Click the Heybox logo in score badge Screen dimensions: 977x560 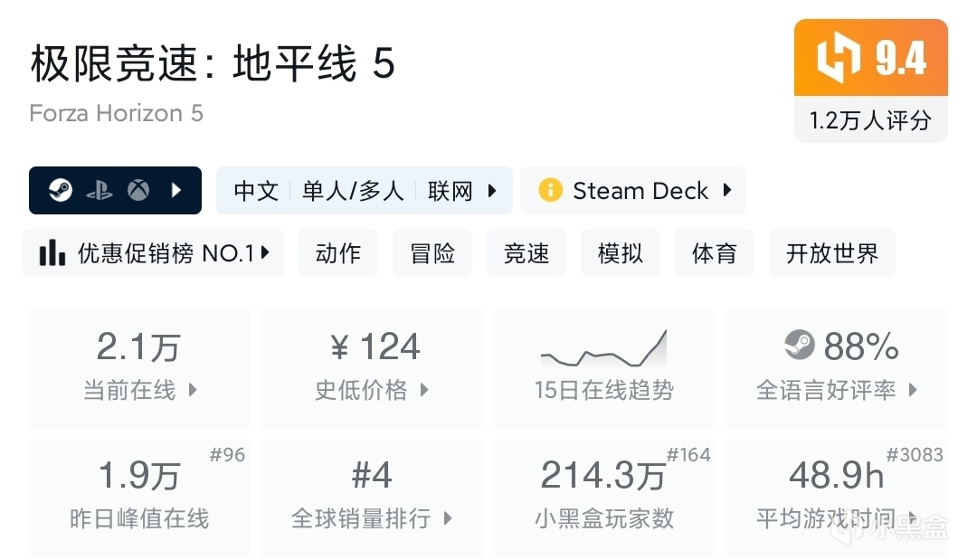(x=838, y=57)
